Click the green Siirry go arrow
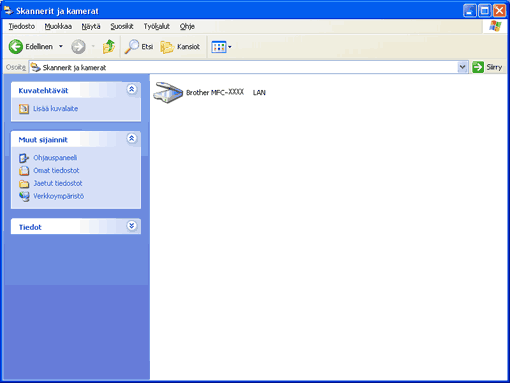 [478, 67]
